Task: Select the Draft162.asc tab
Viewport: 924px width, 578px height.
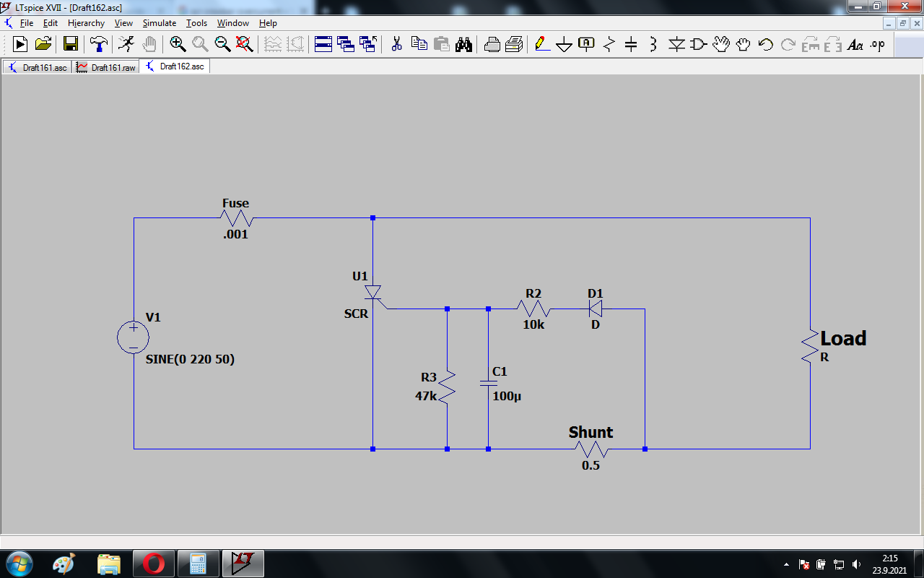Action: (x=174, y=66)
